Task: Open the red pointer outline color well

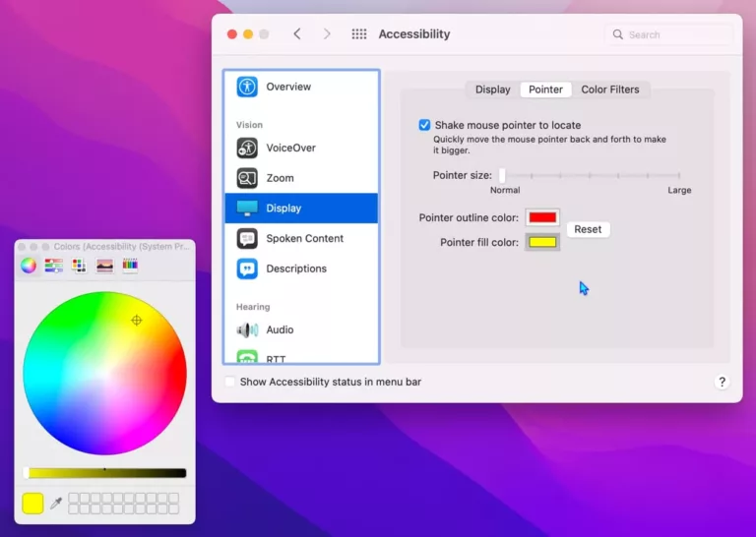Action: [x=542, y=217]
